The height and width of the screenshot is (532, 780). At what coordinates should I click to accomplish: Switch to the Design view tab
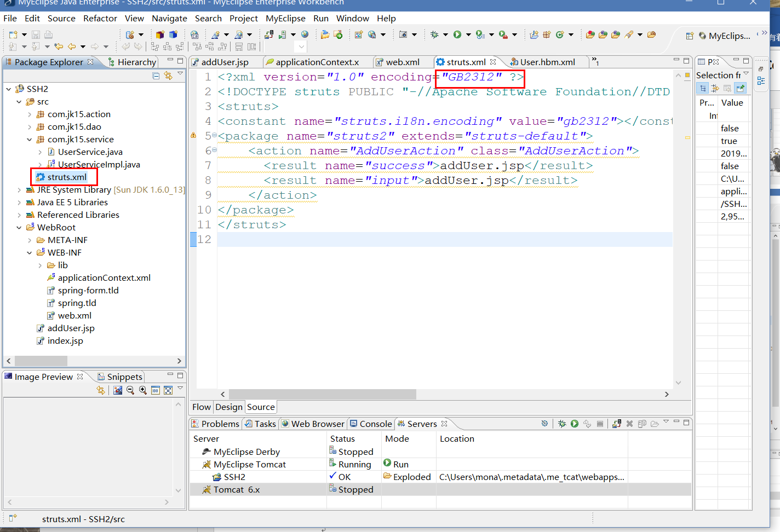click(x=229, y=407)
